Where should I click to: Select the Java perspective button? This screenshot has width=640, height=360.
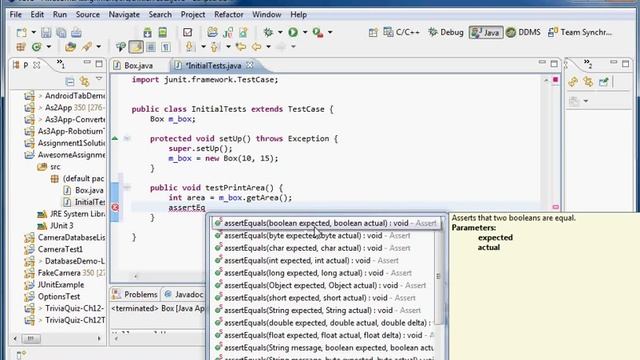486,32
